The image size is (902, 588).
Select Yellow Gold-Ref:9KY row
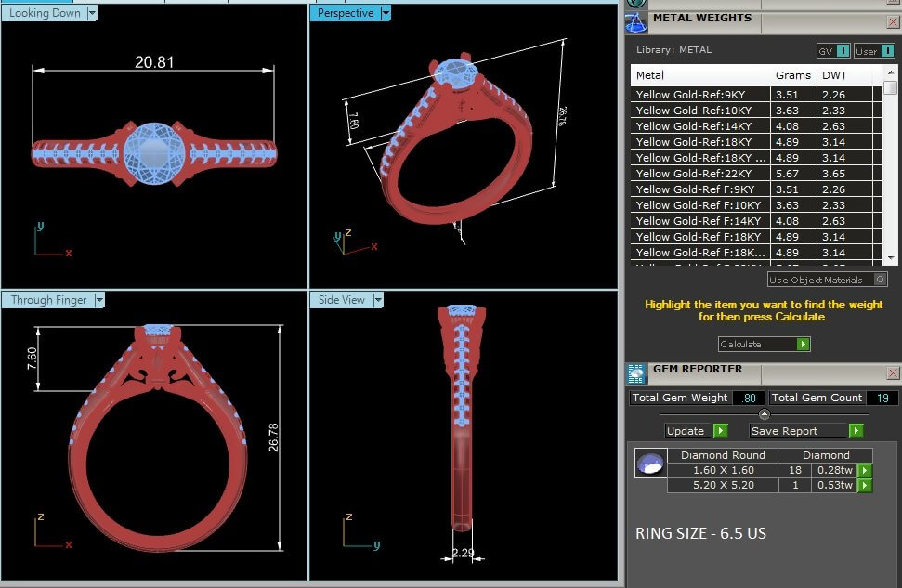pos(756,95)
